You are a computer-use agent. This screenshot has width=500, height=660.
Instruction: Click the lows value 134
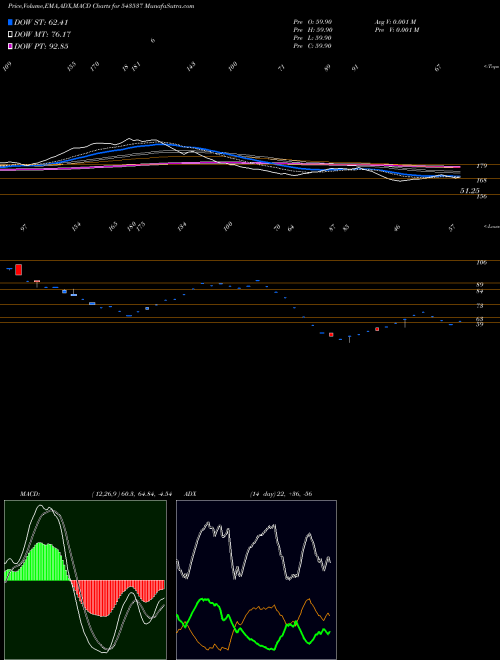coord(181,227)
